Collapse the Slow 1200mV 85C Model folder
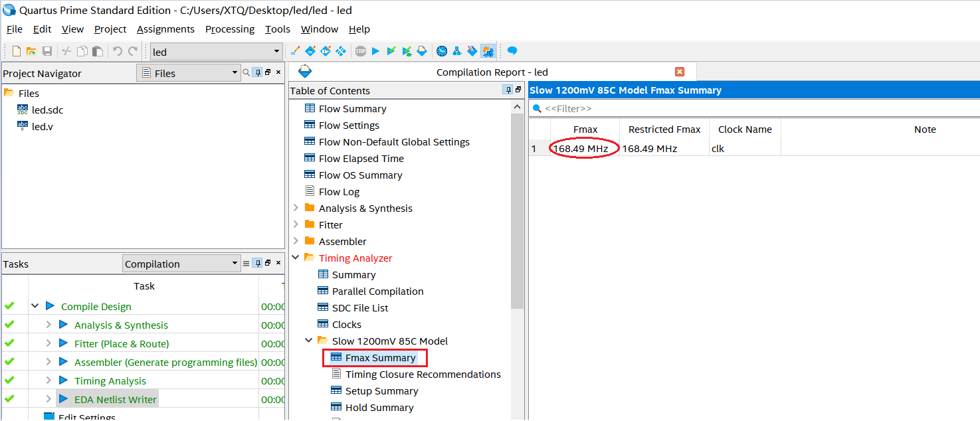 [309, 341]
